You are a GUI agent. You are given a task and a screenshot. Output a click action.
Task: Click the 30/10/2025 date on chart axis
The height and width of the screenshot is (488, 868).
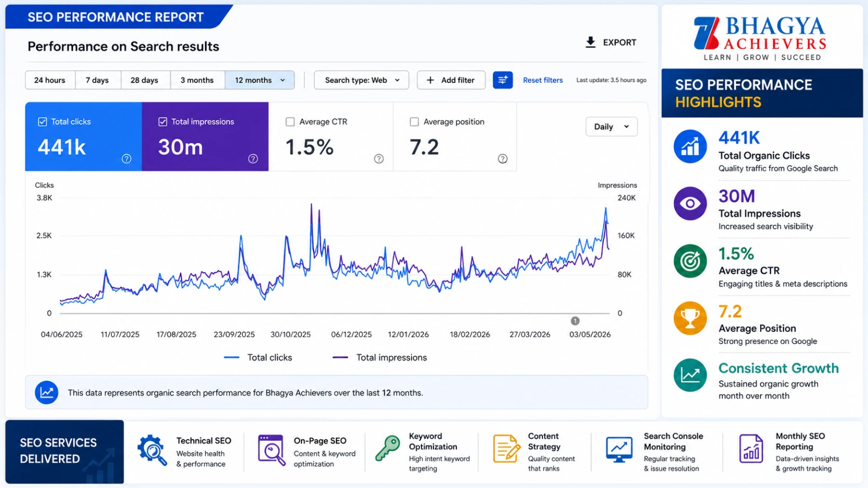pos(291,335)
